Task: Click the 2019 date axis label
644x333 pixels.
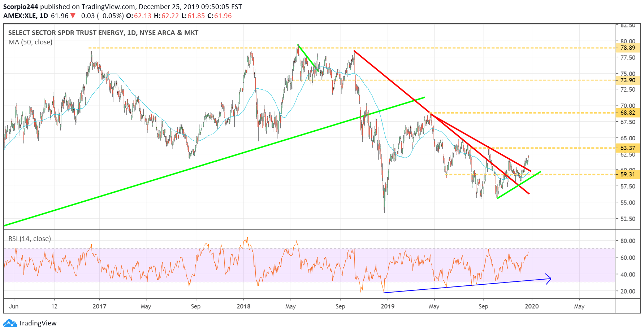Action: [388, 306]
